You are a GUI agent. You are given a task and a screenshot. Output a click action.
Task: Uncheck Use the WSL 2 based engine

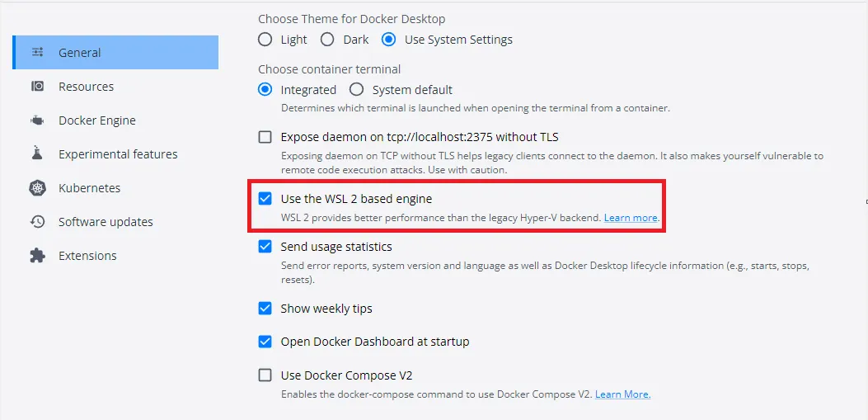(265, 199)
